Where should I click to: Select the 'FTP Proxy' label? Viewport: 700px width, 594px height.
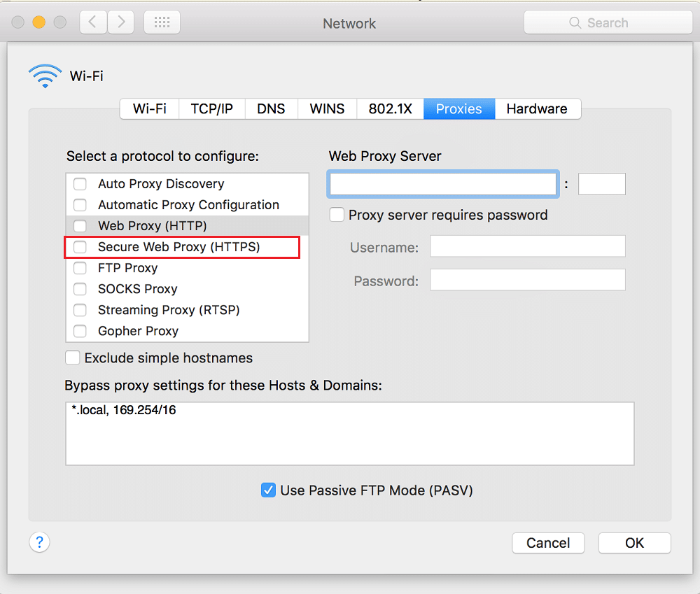[x=128, y=268]
